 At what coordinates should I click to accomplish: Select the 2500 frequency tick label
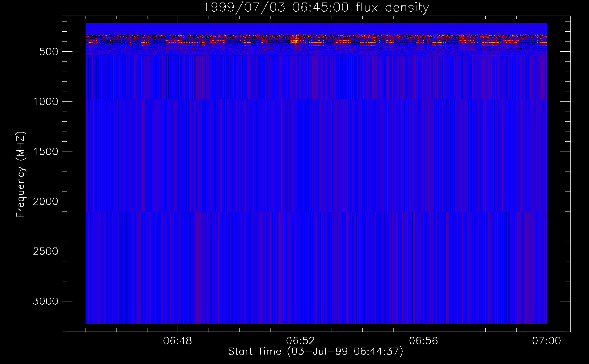click(x=46, y=251)
